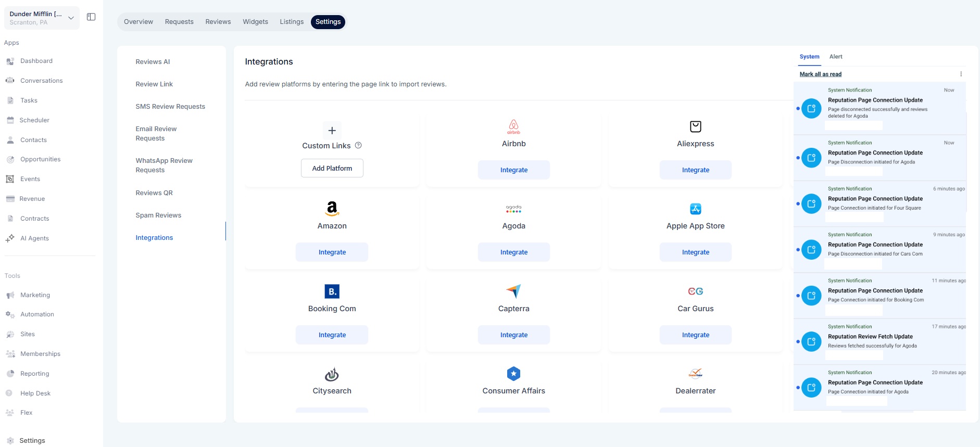The image size is (980, 447).
Task: Switch to the Listings tab
Action: [x=292, y=22]
